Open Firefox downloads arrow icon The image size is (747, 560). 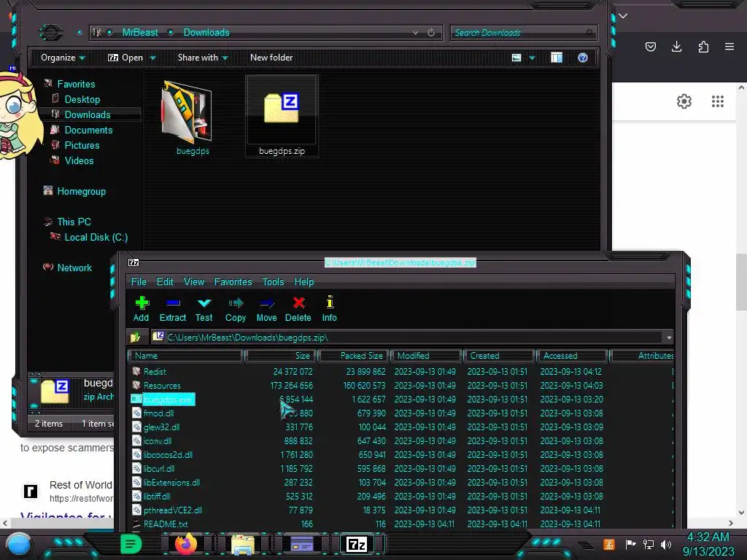[x=676, y=46]
